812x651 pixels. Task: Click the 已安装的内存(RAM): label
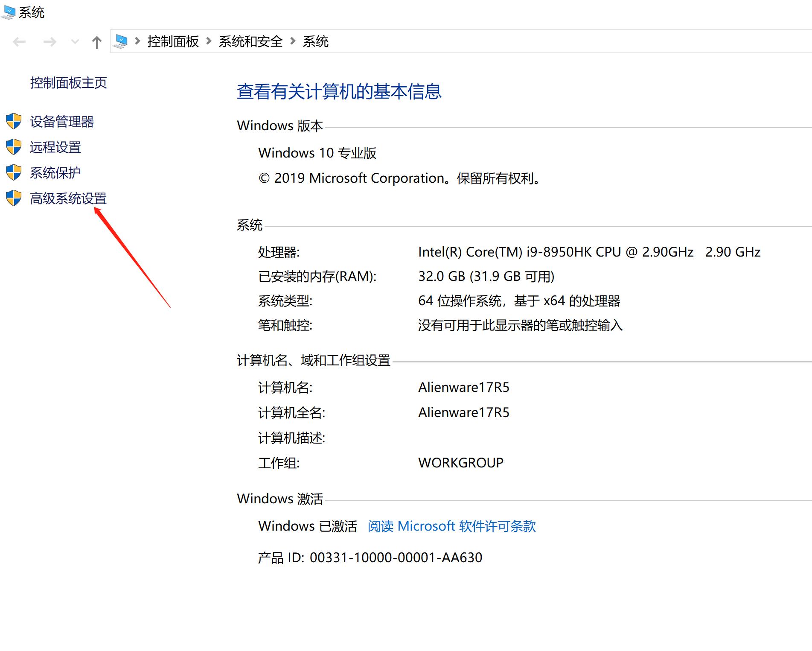pos(317,276)
